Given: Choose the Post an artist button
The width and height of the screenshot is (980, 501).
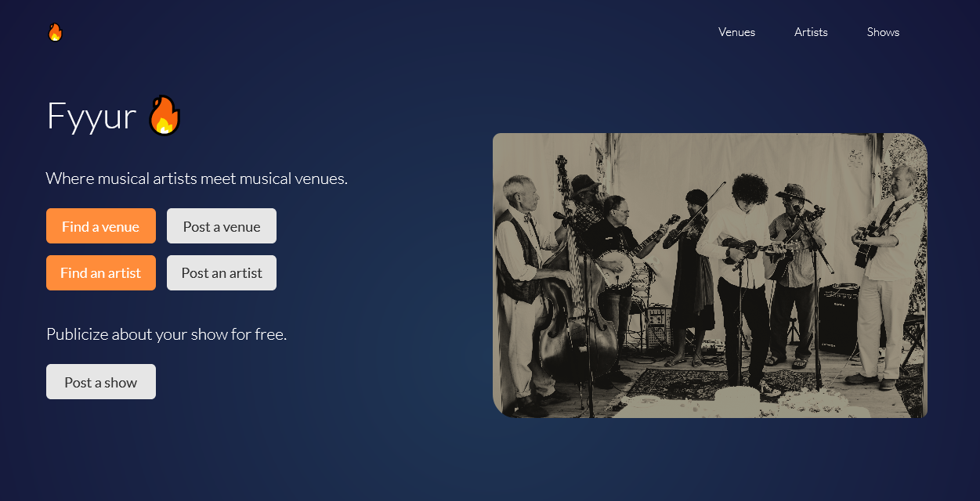Looking at the screenshot, I should click(222, 272).
